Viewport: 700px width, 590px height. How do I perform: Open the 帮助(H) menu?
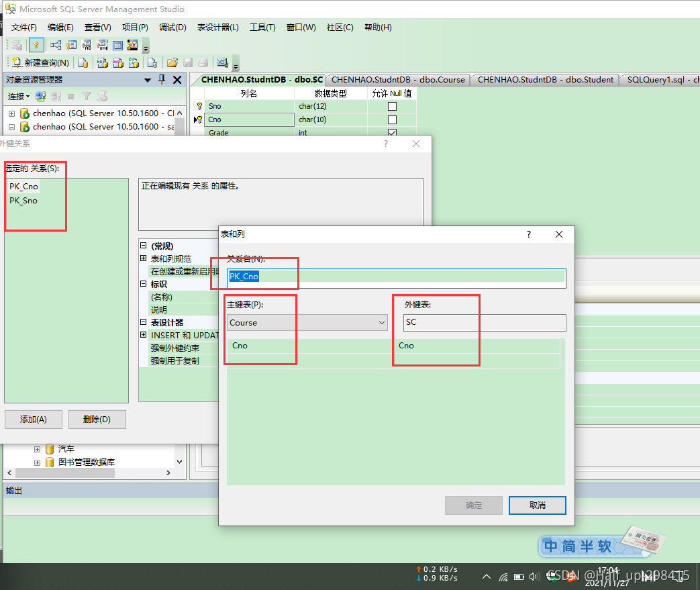(378, 28)
